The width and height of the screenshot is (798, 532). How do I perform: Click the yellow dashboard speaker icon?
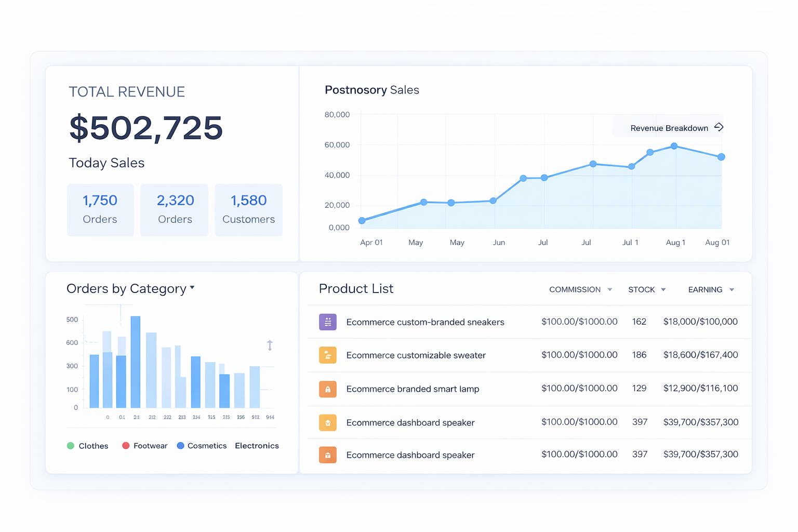(x=327, y=422)
